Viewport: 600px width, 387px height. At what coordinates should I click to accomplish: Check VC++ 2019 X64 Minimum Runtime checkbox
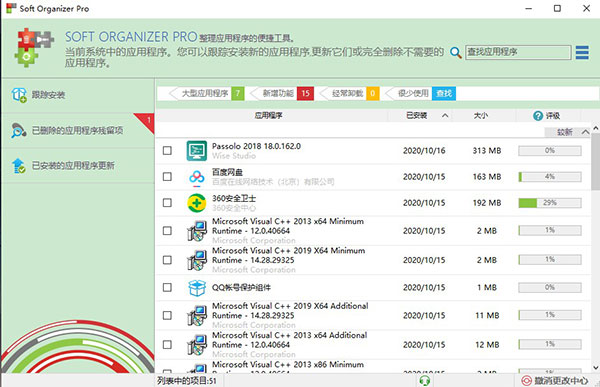click(167, 260)
